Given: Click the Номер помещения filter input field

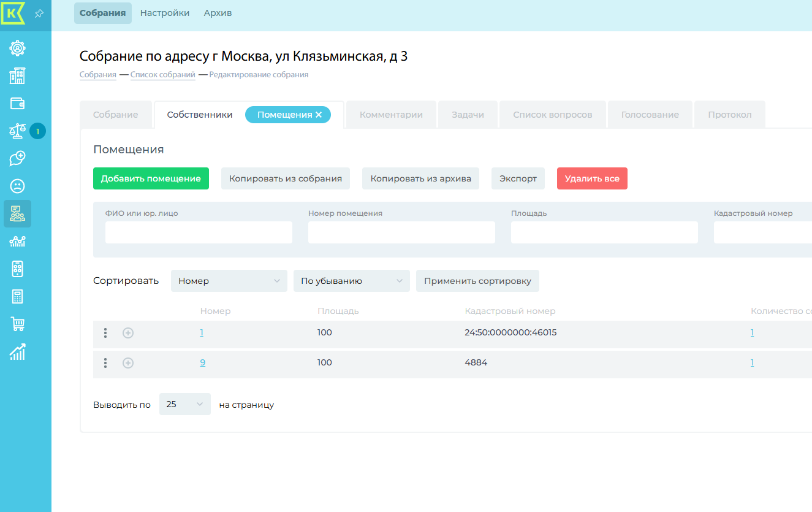Looking at the screenshot, I should point(401,232).
